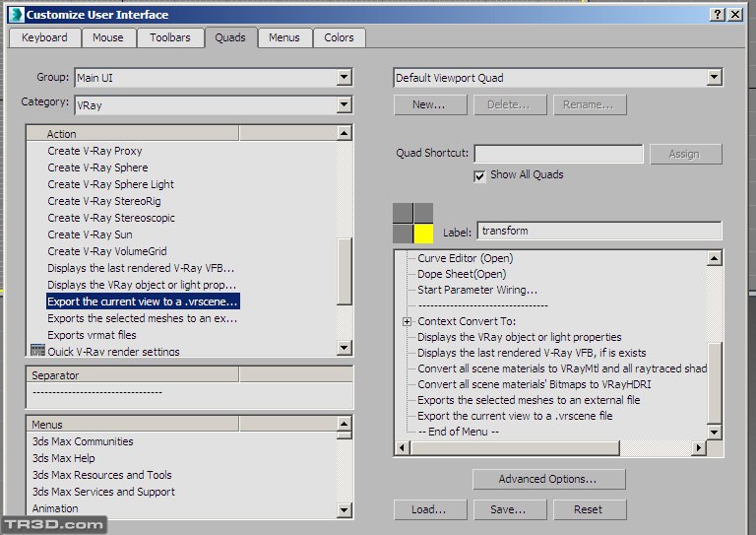Select the yellow transform quad square
756x535 pixels.
pyautogui.click(x=423, y=234)
